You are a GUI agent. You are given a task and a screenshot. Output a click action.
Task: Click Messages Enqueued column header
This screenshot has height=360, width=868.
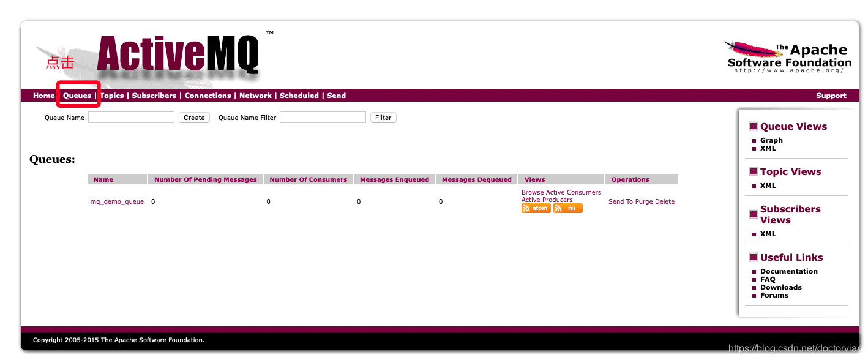point(395,179)
